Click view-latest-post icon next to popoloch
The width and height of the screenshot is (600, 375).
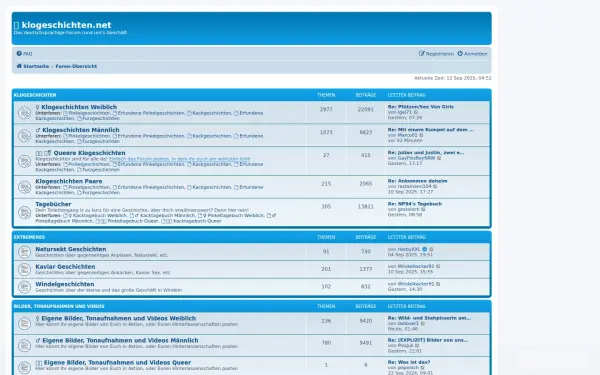(422, 368)
